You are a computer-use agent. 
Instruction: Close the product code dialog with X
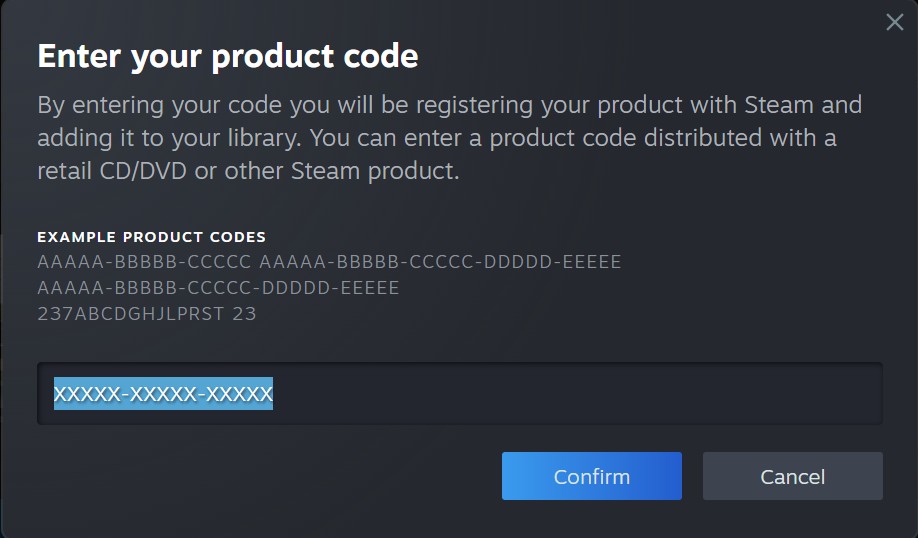pos(894,22)
